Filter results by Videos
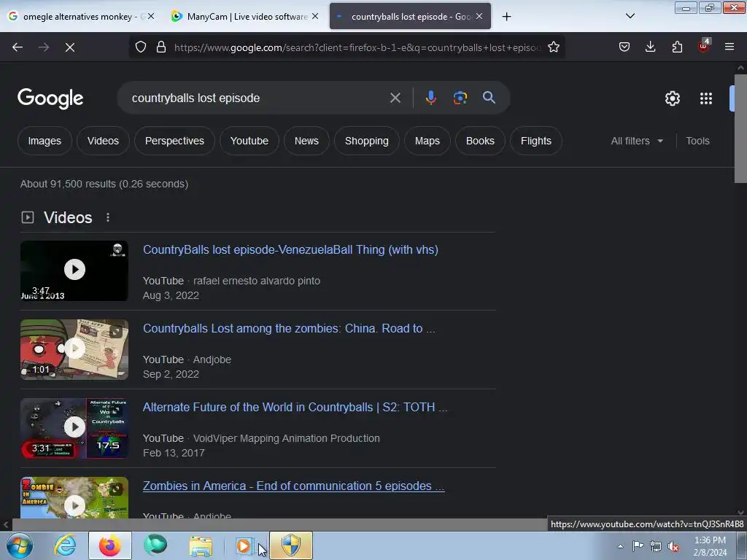Image resolution: width=747 pixels, height=560 pixels. [103, 141]
